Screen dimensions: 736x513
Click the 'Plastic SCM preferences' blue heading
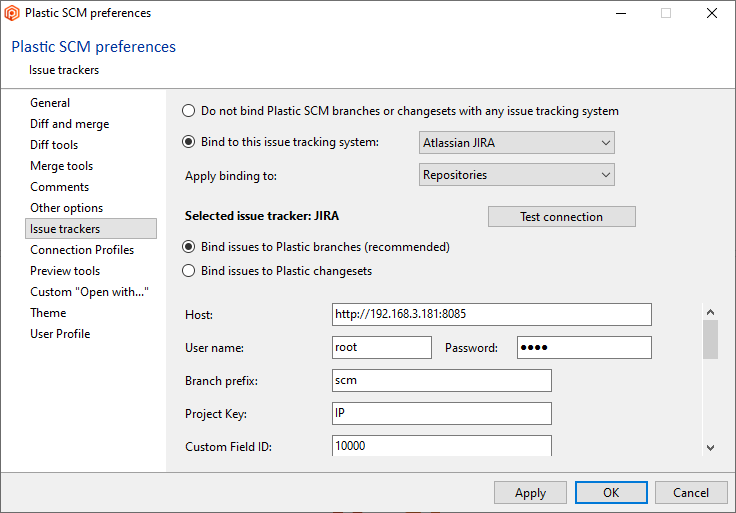[x=93, y=47]
